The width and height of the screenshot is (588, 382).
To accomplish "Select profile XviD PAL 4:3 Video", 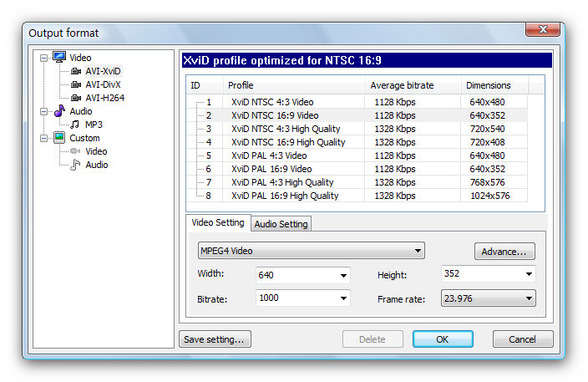I will click(x=269, y=155).
